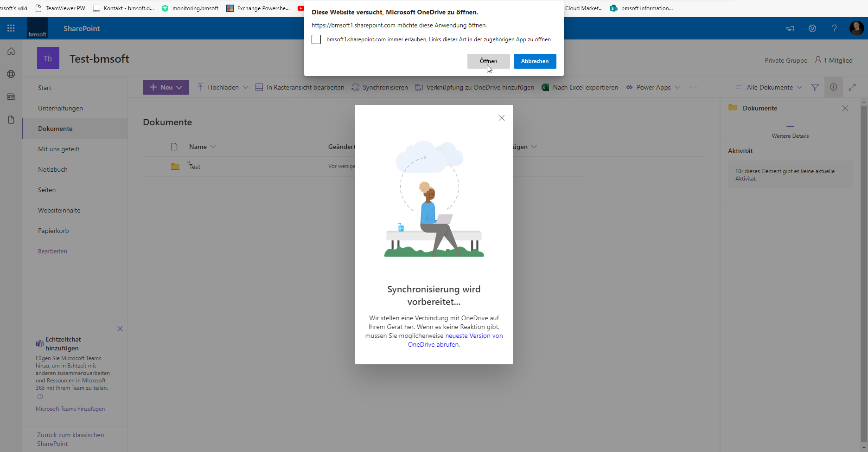Select Dokumente in site navigation
The width and height of the screenshot is (868, 452).
75,129
